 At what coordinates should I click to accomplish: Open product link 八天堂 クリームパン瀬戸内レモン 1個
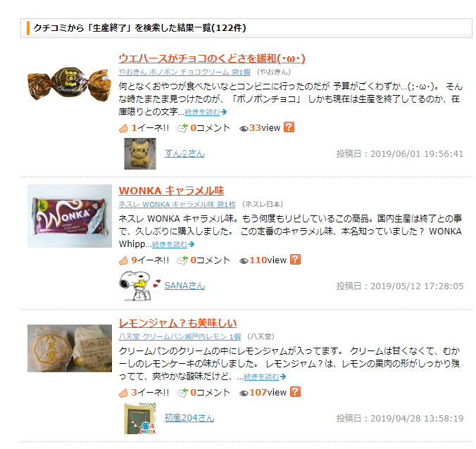click(180, 336)
